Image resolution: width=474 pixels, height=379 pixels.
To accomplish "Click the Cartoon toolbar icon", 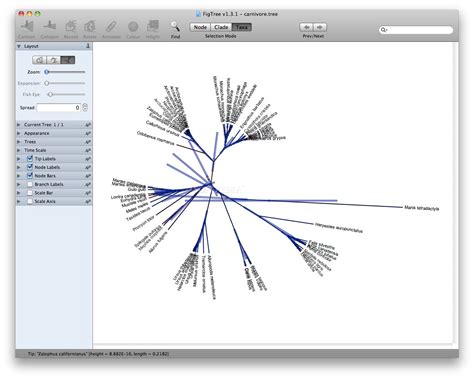I will 27,26.
